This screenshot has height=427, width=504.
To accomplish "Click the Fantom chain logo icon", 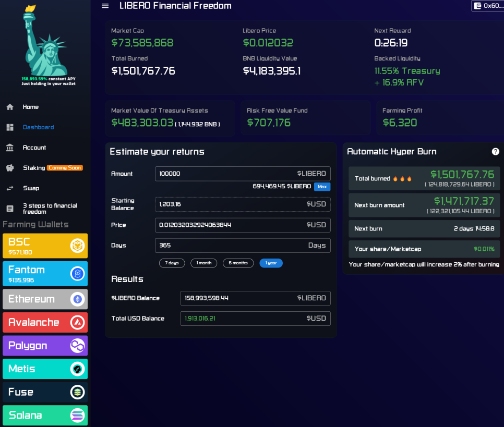I will (x=77, y=274).
